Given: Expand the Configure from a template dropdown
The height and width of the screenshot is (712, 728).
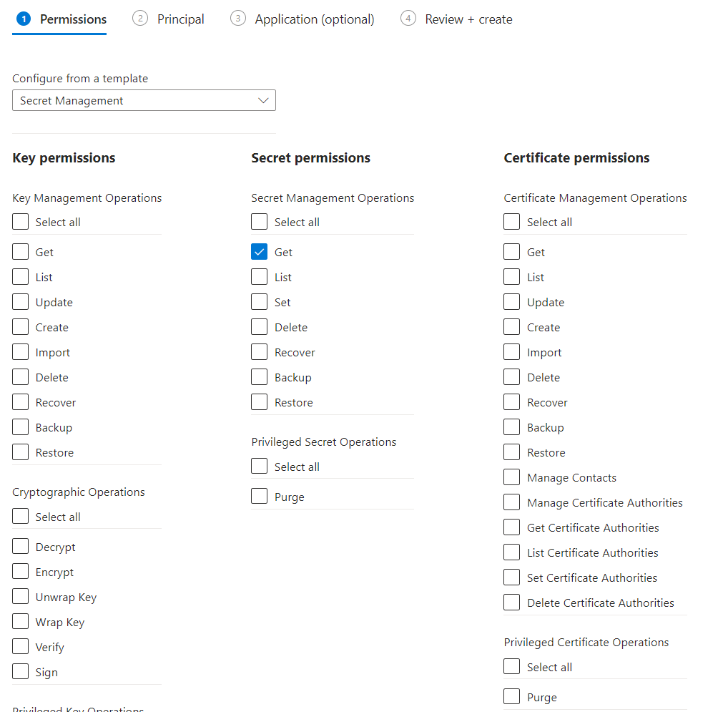Looking at the screenshot, I should coord(144,101).
